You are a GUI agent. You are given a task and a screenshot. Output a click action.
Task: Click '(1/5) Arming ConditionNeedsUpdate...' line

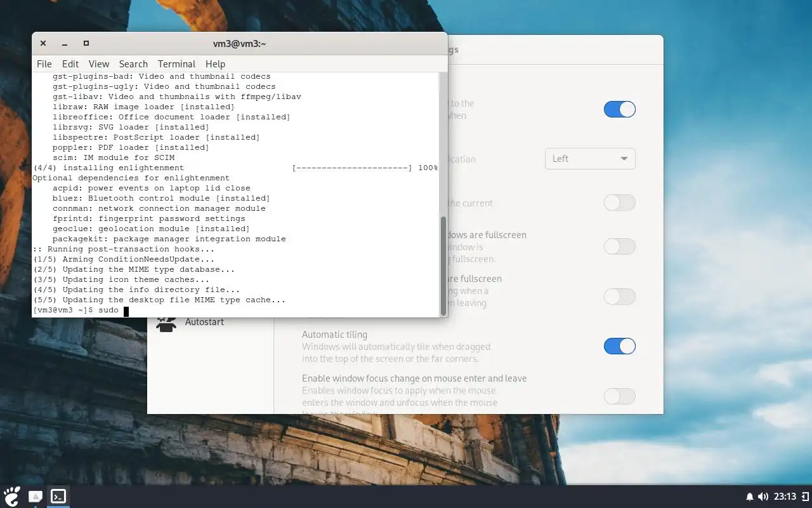[x=124, y=259]
